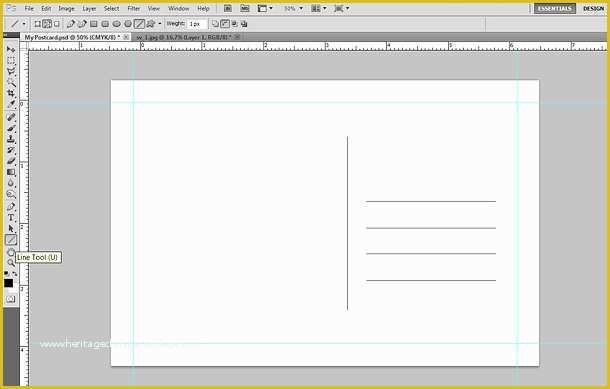Launch Bridge from application bar
Viewport: 610px width, 389px height.
(228, 8)
